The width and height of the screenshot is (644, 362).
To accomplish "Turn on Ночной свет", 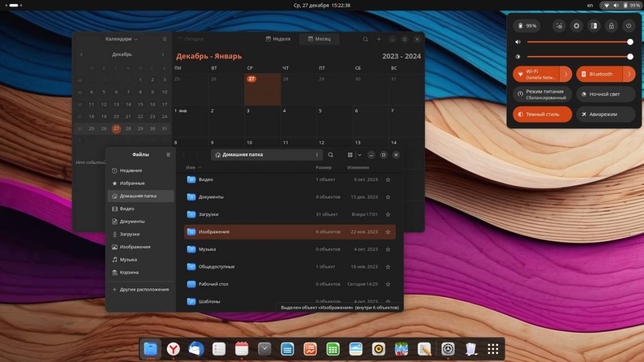I will click(605, 94).
